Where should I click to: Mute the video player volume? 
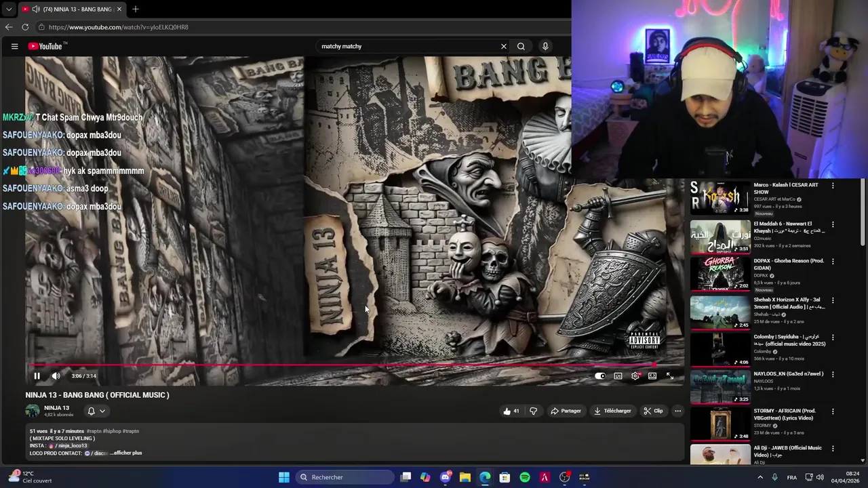tap(56, 376)
